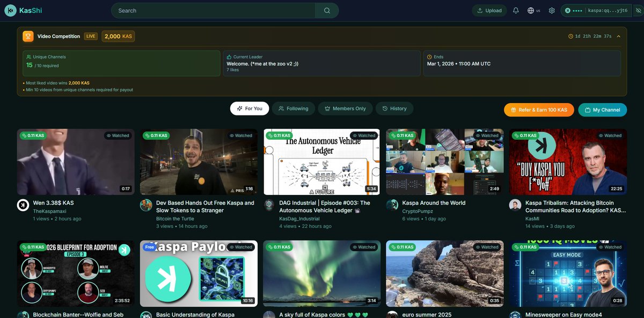
Task: Click KasDag_Industrial channel avatar
Action: point(269,205)
